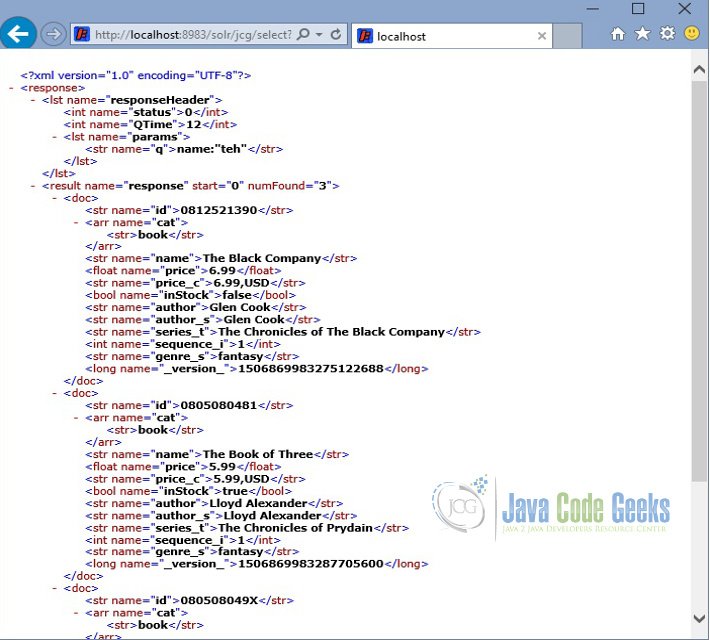The height and width of the screenshot is (640, 710).
Task: Collapse the cat array under id 0812521390
Action: pos(76,222)
